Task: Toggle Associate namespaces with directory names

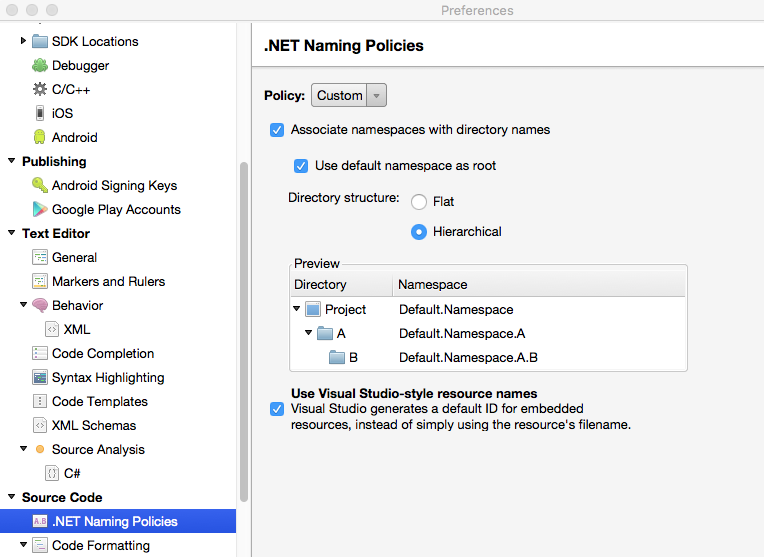Action: (x=277, y=130)
